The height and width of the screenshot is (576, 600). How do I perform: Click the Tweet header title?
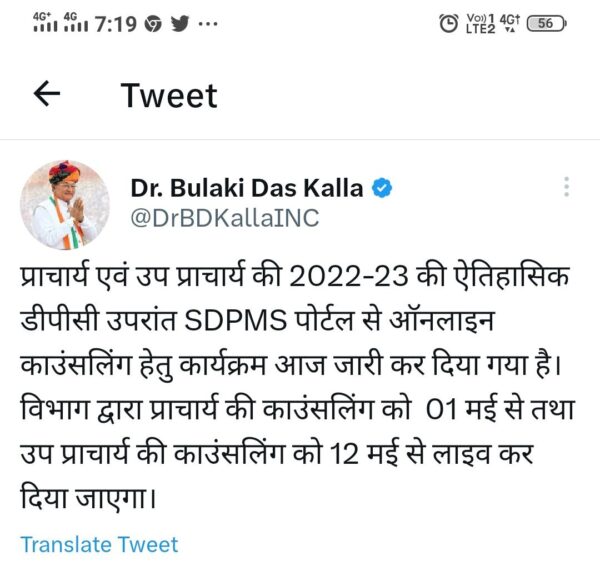click(169, 95)
